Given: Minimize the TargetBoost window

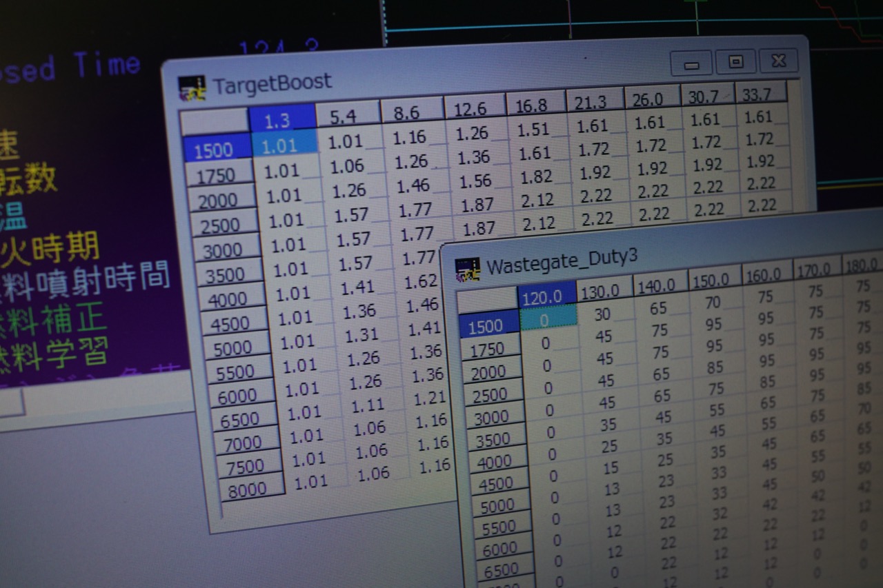Looking at the screenshot, I should tap(691, 64).
